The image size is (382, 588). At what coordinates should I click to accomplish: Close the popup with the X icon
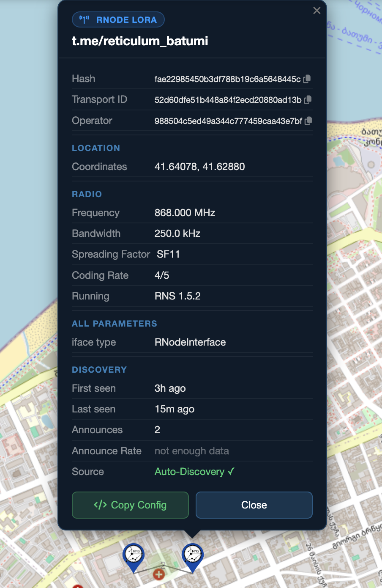coord(317,11)
